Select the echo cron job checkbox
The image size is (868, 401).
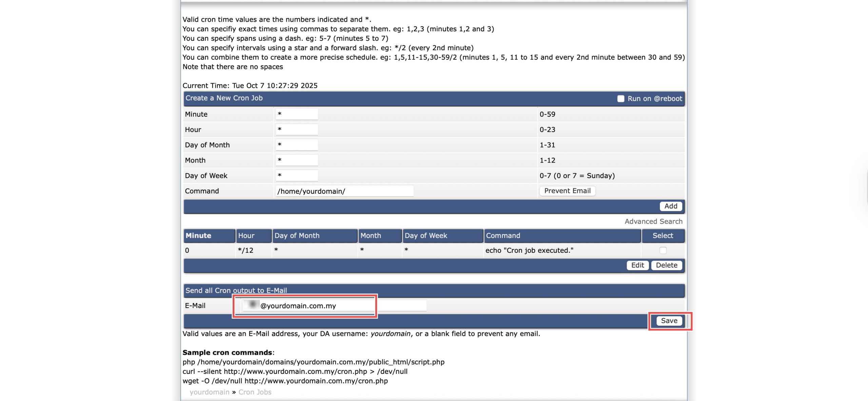coord(663,250)
